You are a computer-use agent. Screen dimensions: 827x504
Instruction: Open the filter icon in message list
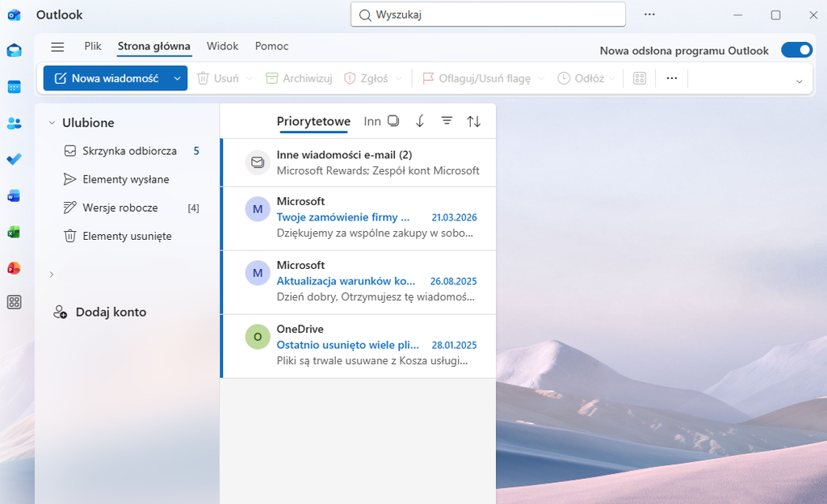tap(447, 120)
